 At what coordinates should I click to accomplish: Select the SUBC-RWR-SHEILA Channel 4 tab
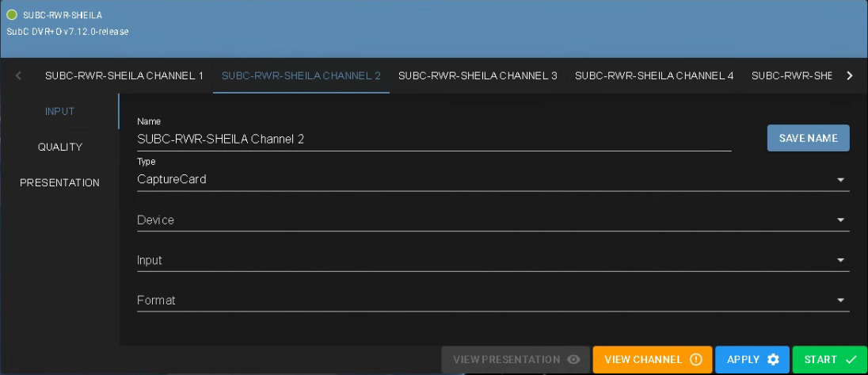click(x=654, y=76)
